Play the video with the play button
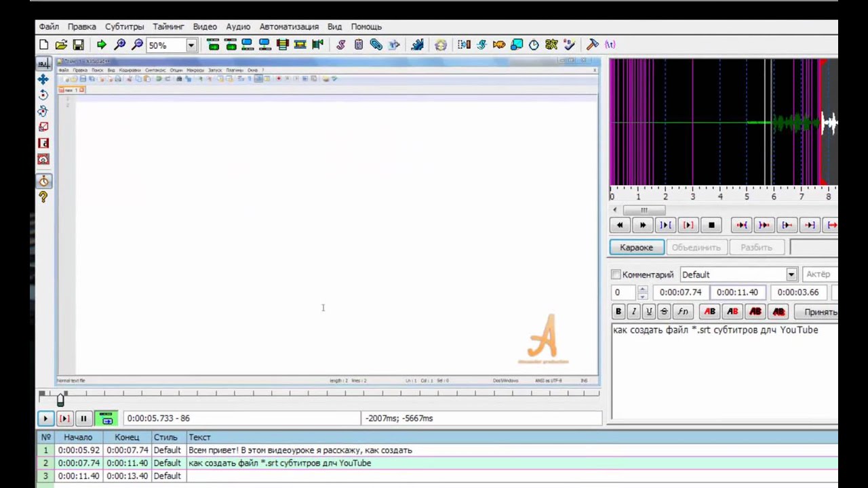Screen dimensions: 868x488 click(x=45, y=419)
